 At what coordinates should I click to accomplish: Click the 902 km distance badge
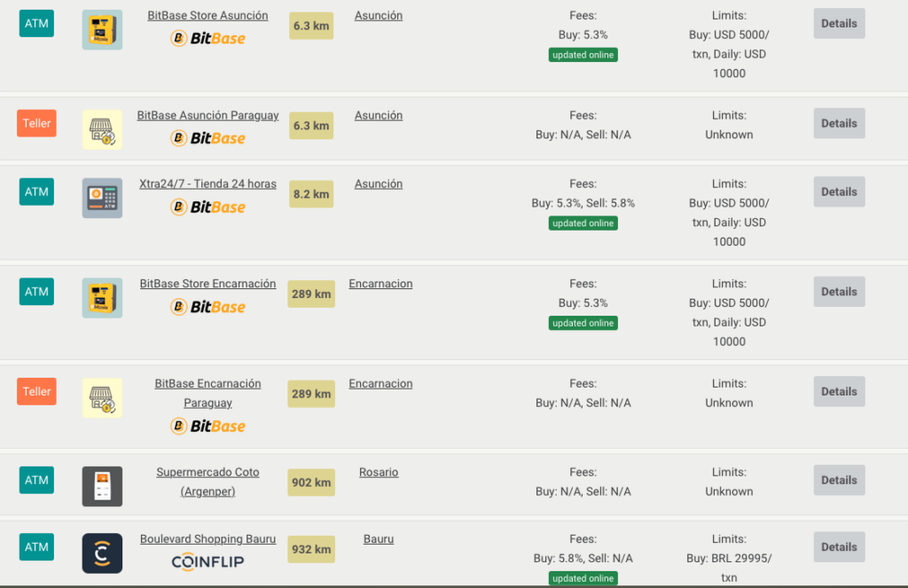click(x=311, y=482)
